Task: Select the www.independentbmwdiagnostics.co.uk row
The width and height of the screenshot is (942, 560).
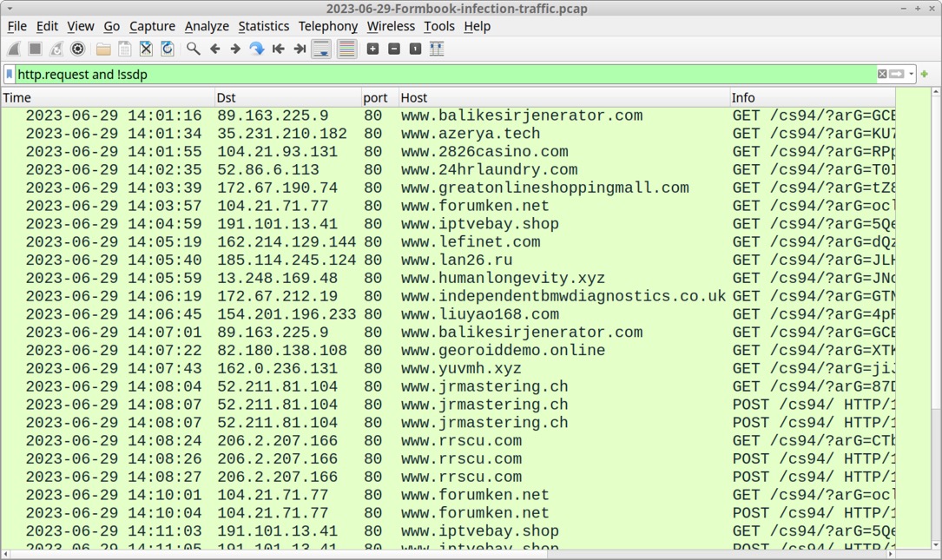Action: tap(448, 295)
